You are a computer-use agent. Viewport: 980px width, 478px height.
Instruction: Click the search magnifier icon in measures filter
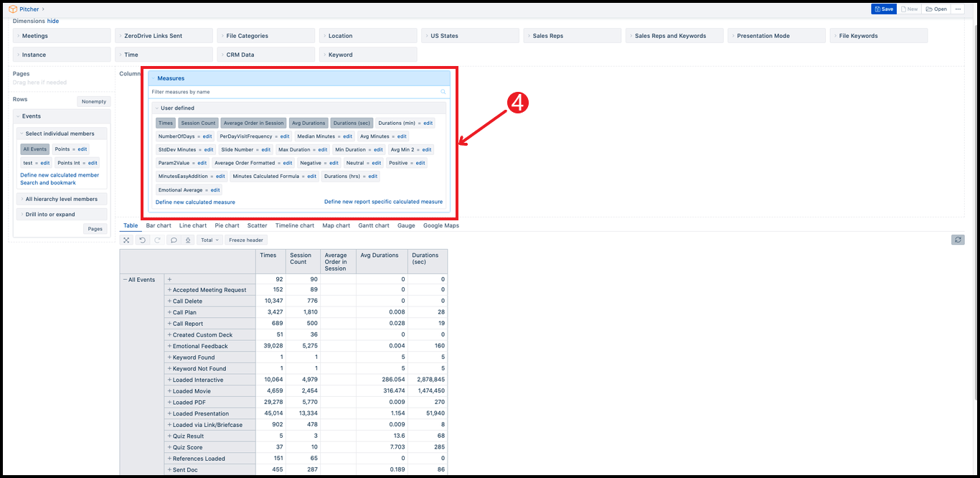coord(443,92)
